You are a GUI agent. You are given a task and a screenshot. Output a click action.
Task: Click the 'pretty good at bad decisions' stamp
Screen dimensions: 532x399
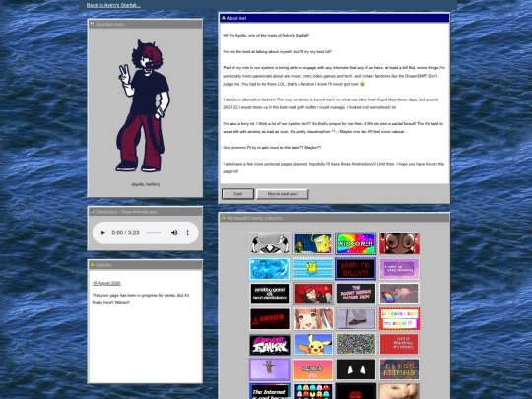coord(270,294)
